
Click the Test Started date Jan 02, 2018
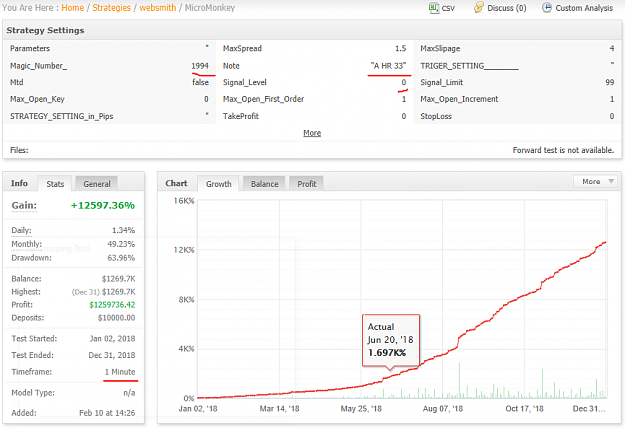pyautogui.click(x=112, y=339)
